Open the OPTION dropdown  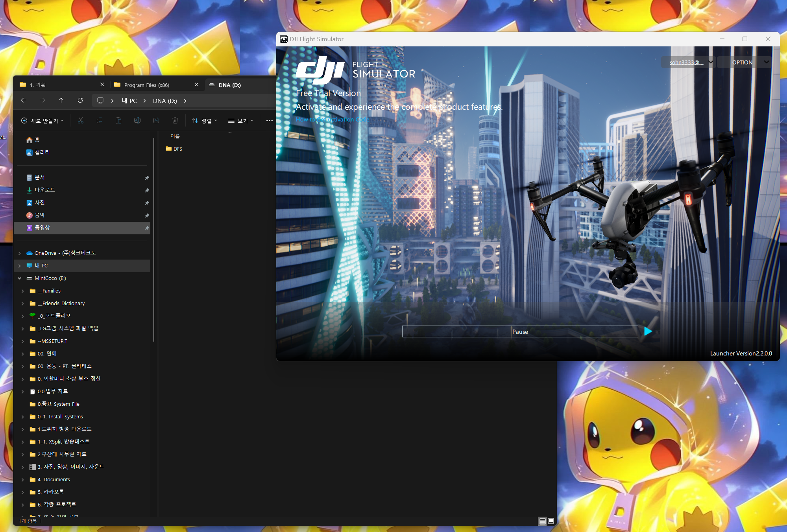click(743, 62)
